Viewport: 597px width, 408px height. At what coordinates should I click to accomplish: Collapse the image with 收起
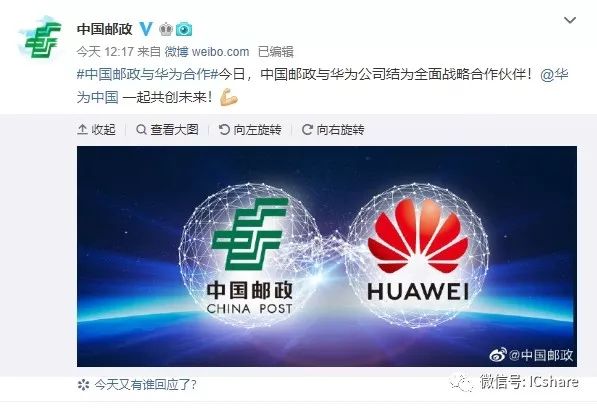point(96,130)
